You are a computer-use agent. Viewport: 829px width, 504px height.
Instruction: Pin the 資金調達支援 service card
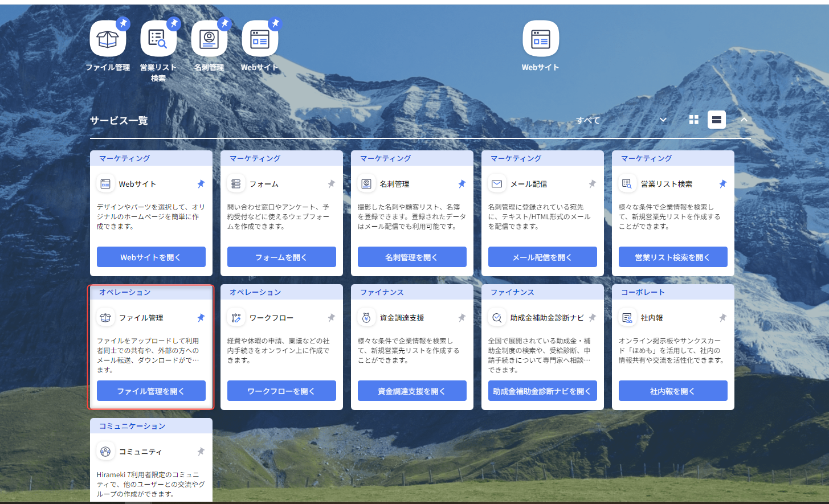coord(462,318)
